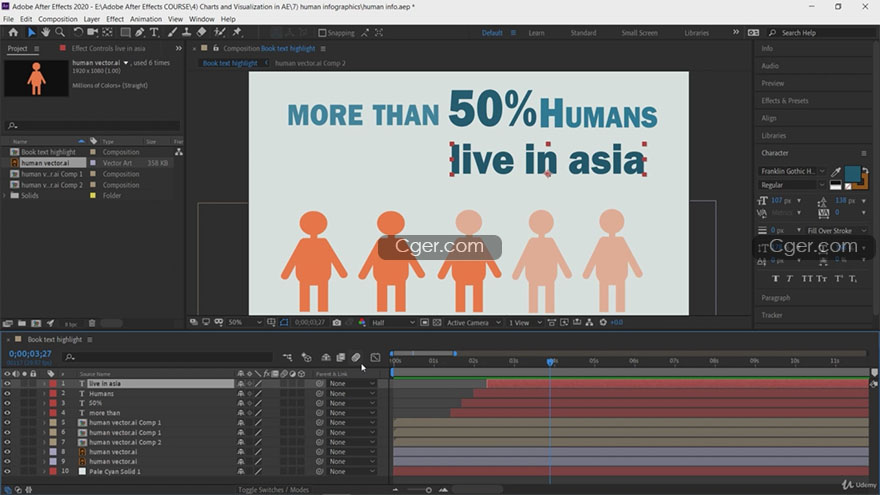This screenshot has height=495, width=880.
Task: Select the Pan Behind anchor point tool
Action: [x=107, y=33]
